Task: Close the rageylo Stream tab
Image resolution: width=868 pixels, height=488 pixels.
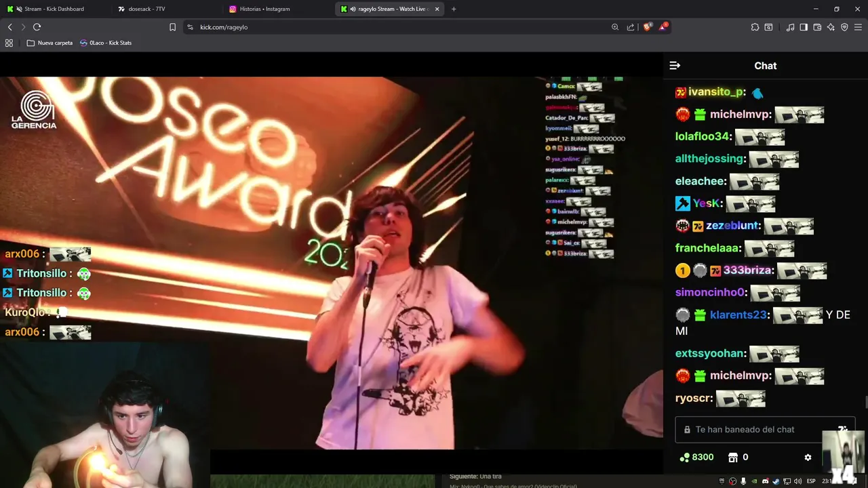Action: coord(437,9)
